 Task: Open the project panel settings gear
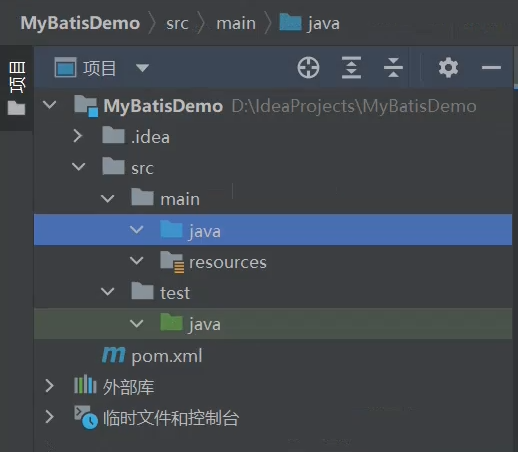click(448, 68)
